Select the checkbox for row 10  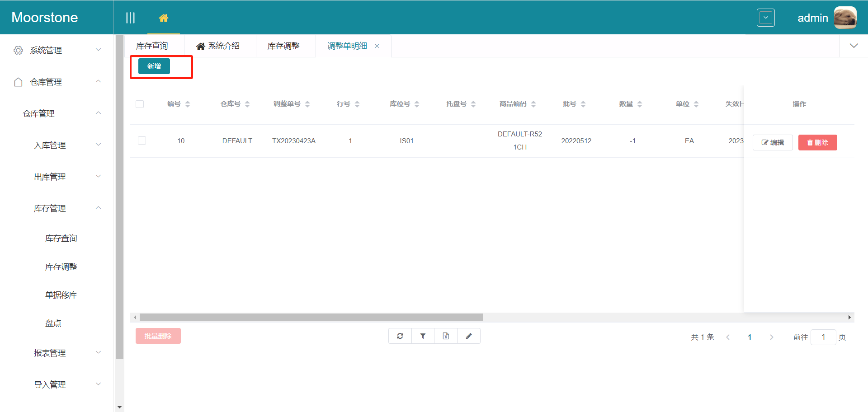[142, 140]
